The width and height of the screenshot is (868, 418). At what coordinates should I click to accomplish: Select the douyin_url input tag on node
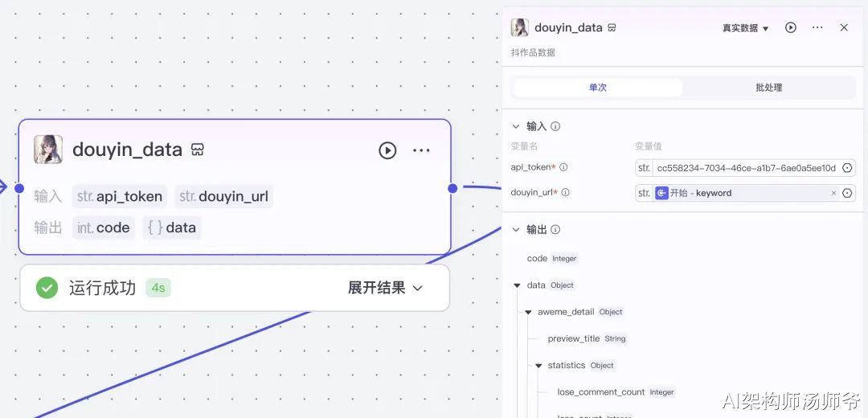tap(223, 196)
